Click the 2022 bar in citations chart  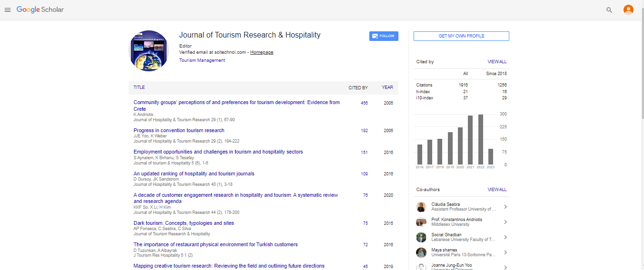(x=480, y=139)
